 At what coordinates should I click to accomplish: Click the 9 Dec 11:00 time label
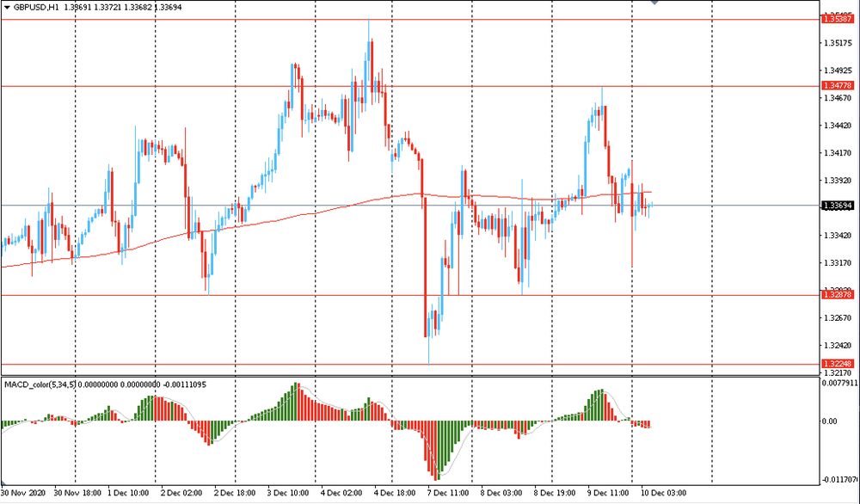[x=608, y=493]
